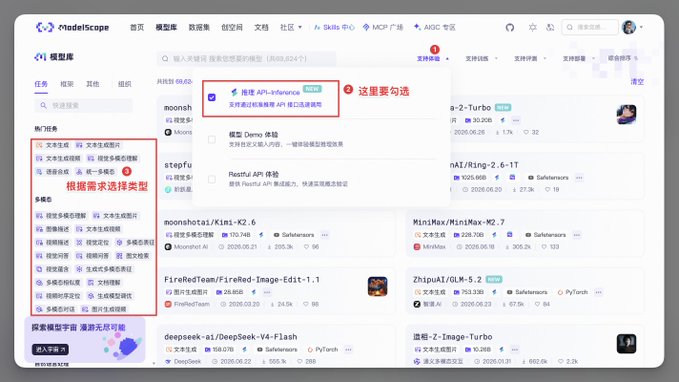Open 数据集 in top navigation

pos(199,27)
